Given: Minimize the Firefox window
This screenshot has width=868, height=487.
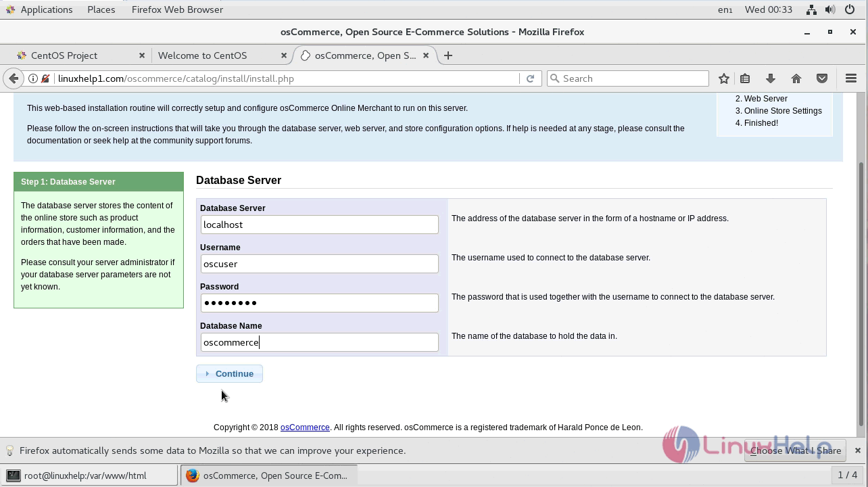Looking at the screenshot, I should 807,32.
